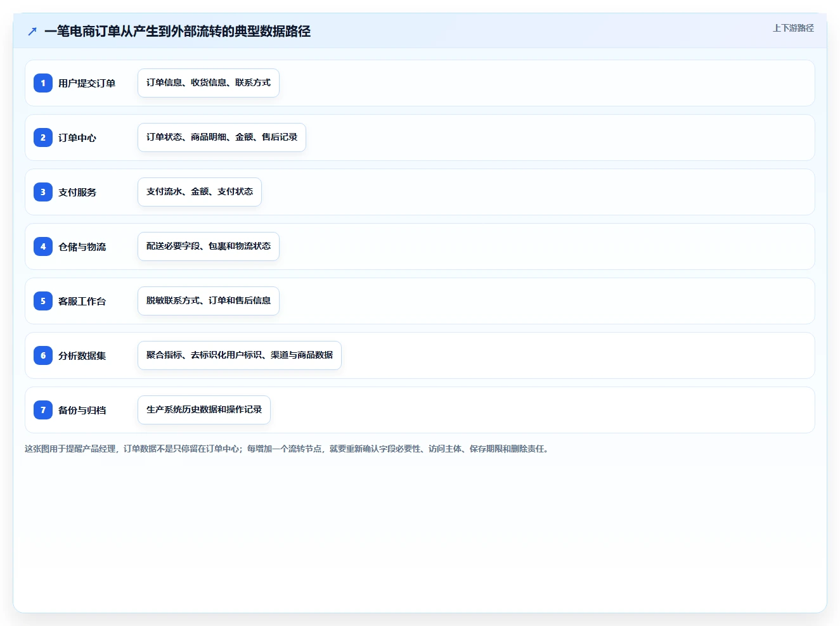
Task: Click step number 5 badge
Action: tap(43, 301)
